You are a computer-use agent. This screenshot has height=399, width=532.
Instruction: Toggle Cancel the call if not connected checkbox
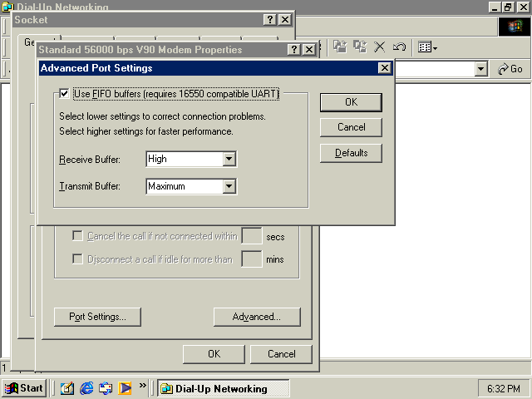coord(77,236)
